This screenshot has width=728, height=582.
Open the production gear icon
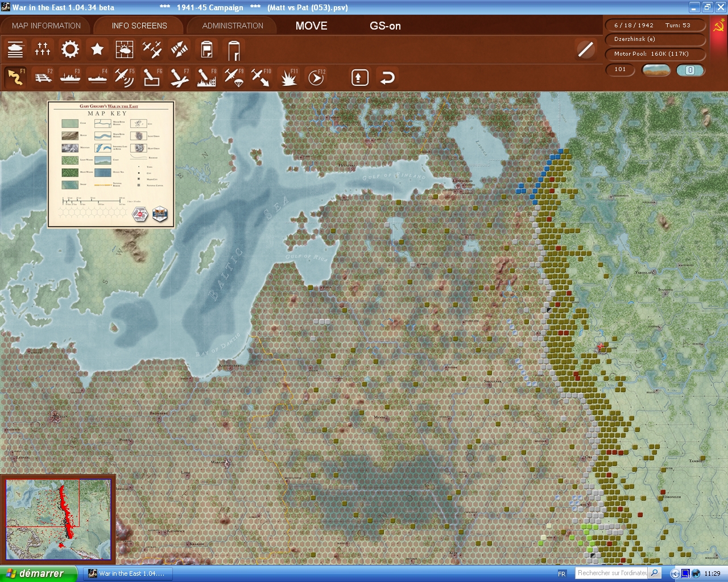tap(70, 50)
